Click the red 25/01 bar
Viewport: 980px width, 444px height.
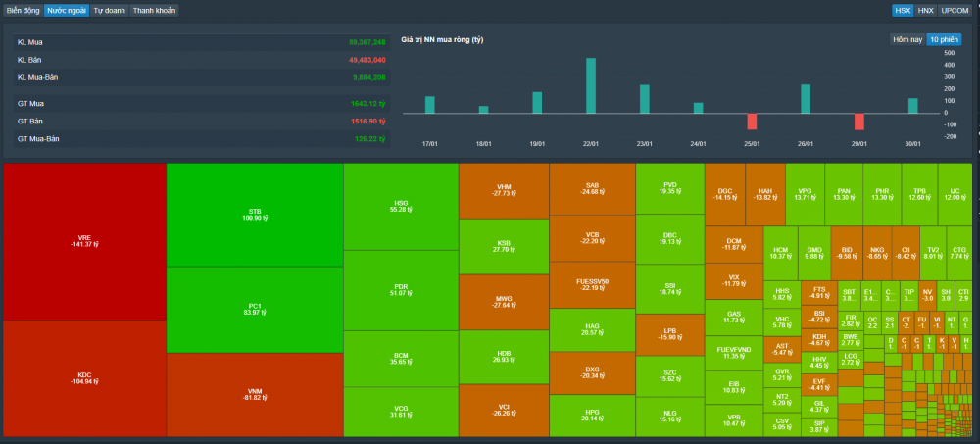(752, 122)
